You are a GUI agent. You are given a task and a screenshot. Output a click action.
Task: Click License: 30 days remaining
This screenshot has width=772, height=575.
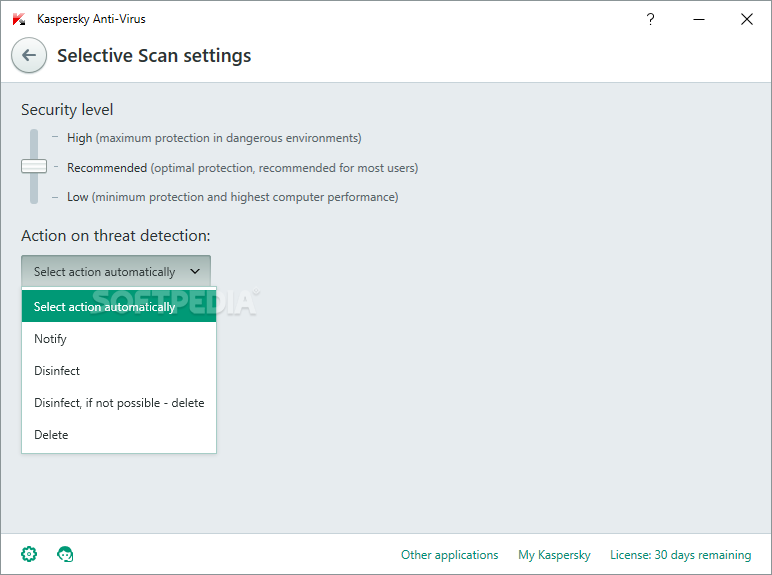click(680, 555)
